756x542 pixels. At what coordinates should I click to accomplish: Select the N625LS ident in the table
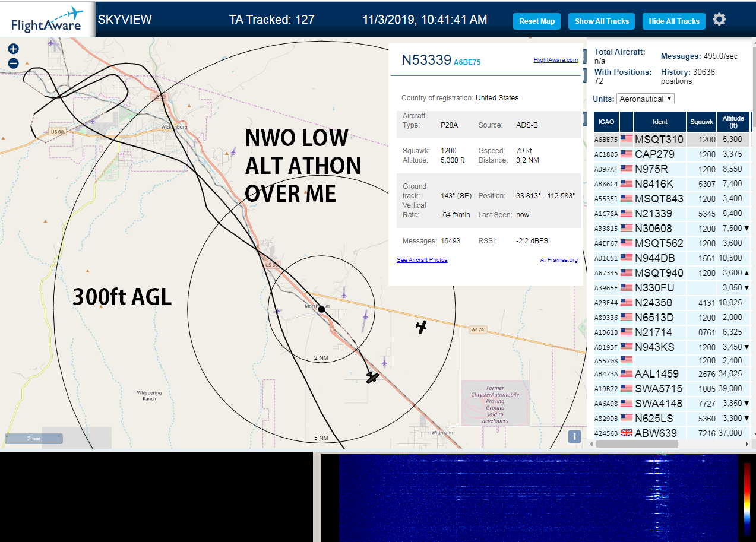[654, 419]
